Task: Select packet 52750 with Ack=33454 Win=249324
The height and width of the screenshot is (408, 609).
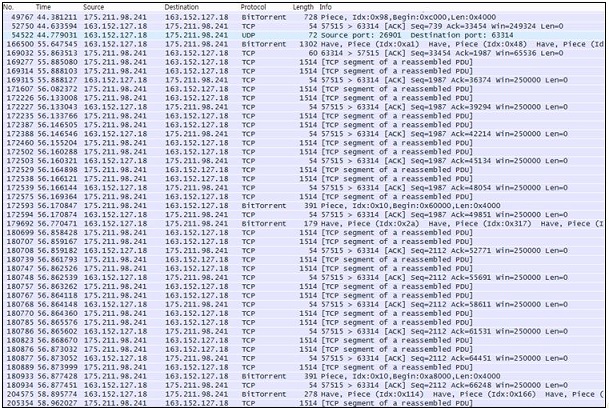Action: coord(303,26)
